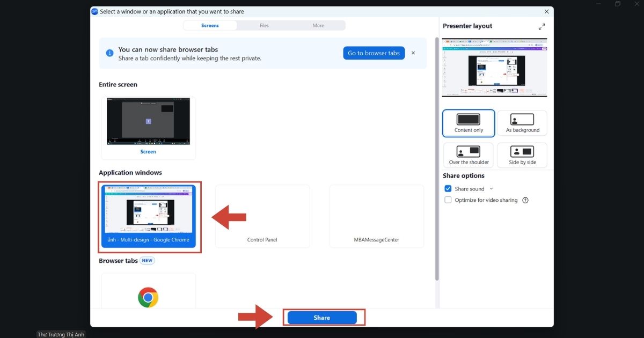This screenshot has height=338, width=644.
Task: Pick the Over the shoulder layout
Action: [469, 156]
